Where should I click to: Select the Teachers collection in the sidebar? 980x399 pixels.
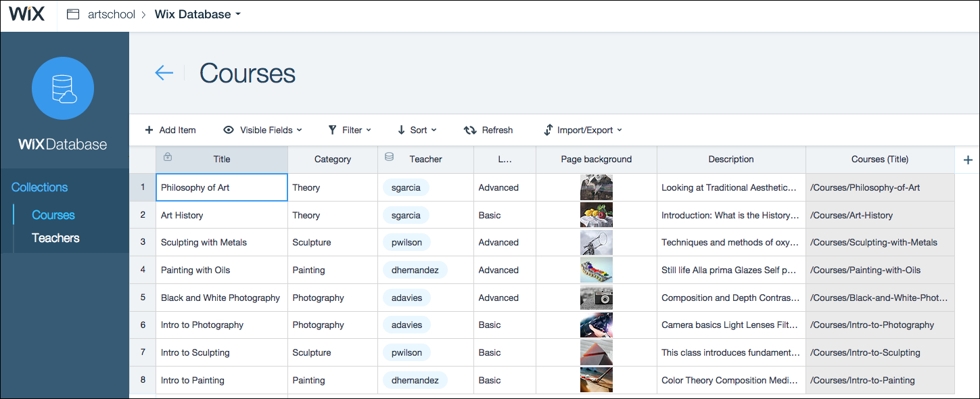(x=55, y=238)
